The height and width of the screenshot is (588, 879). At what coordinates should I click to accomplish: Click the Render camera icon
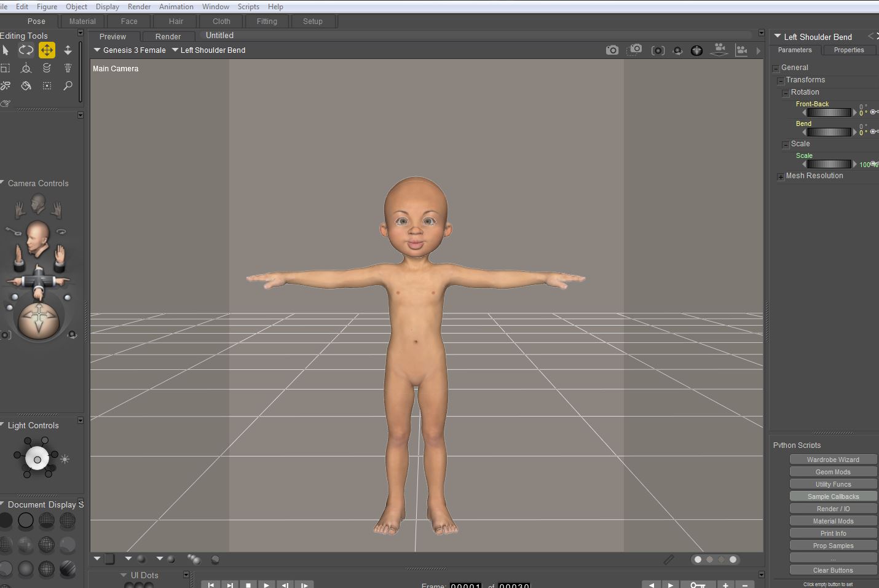point(612,50)
